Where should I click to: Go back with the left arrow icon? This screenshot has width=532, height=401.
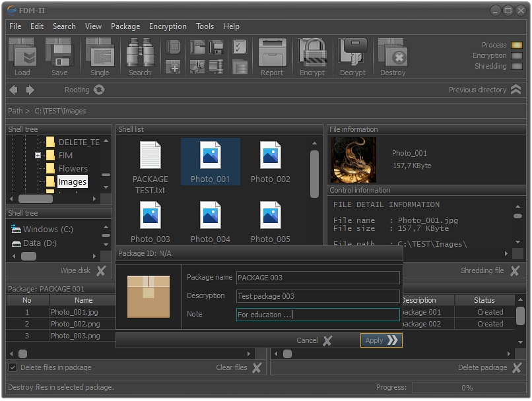click(14, 90)
